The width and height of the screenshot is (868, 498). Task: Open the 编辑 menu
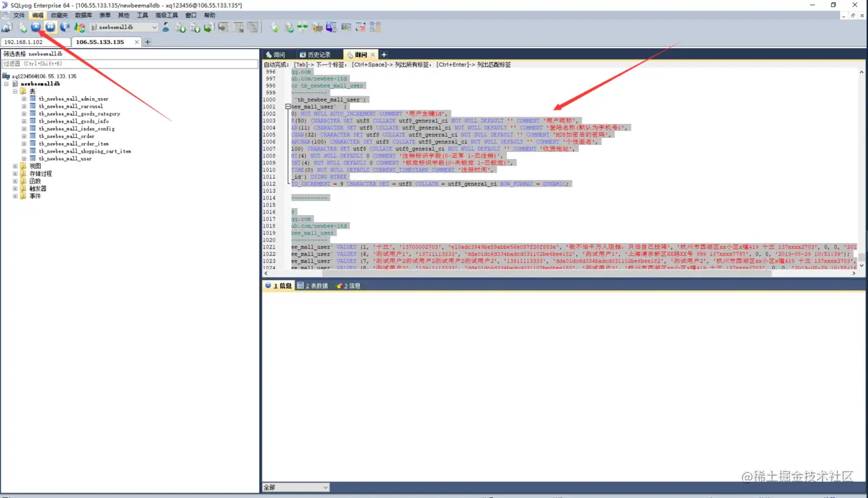click(38, 15)
